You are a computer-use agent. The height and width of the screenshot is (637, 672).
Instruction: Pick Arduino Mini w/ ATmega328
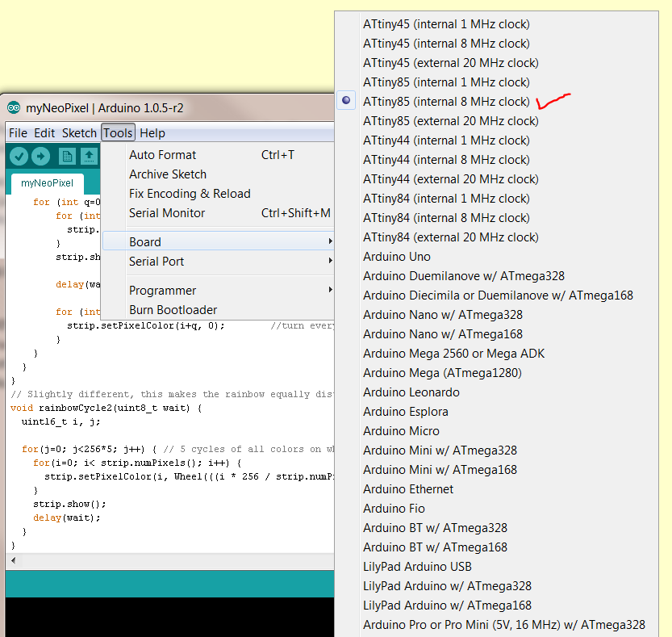(440, 450)
